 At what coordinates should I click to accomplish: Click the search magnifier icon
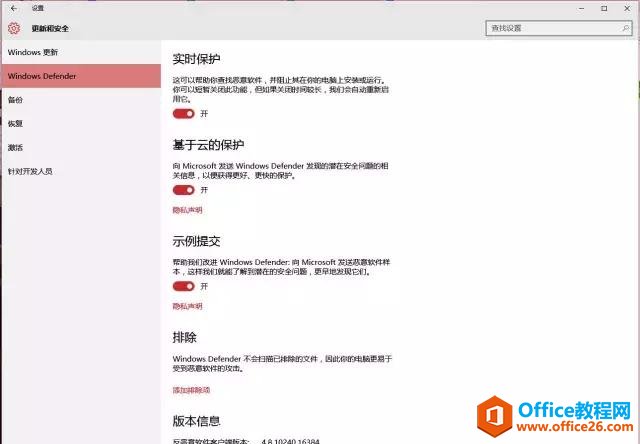(625, 28)
